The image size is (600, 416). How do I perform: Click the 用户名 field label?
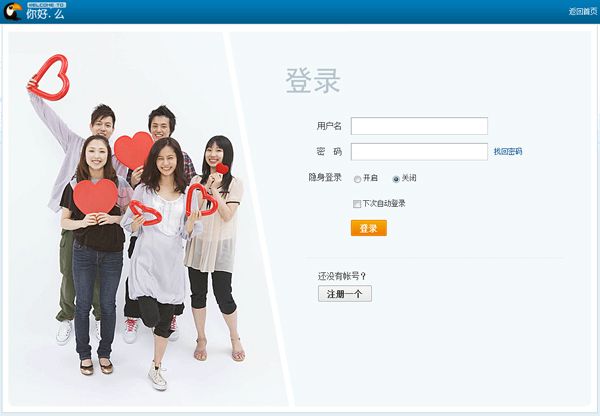pos(329,126)
